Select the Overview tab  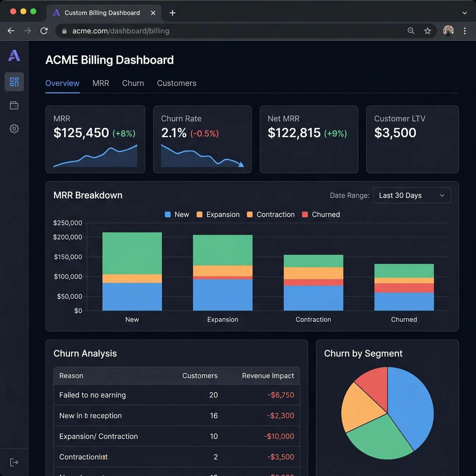62,83
